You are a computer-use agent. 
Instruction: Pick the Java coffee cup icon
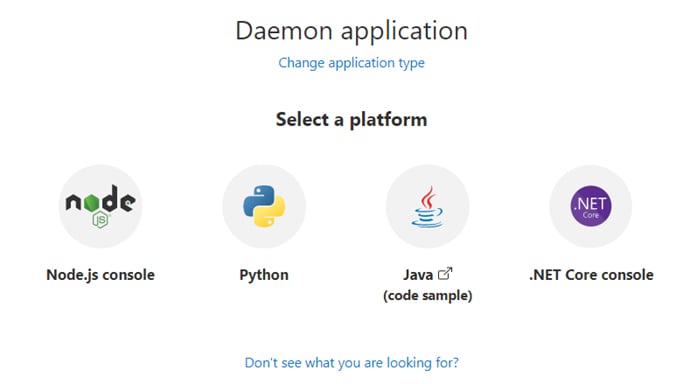(427, 206)
